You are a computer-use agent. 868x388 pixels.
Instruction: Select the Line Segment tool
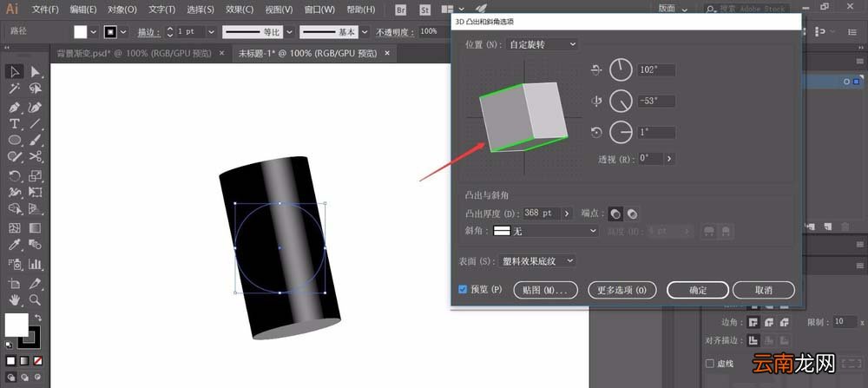36,123
